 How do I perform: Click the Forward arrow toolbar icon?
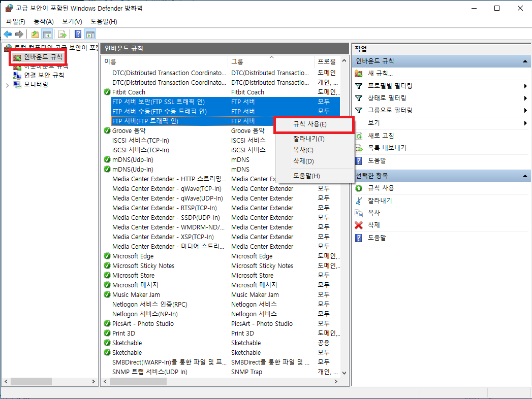tap(19, 34)
